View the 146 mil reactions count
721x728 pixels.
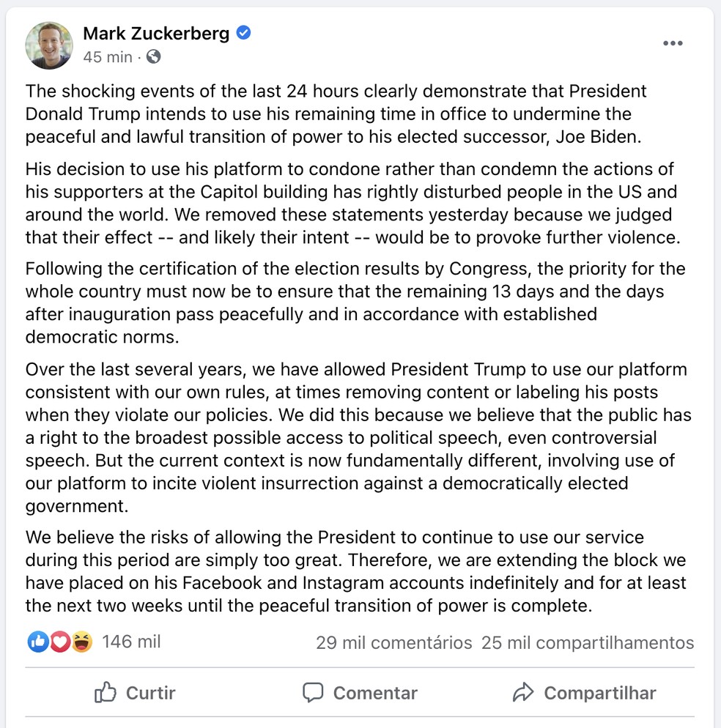click(x=131, y=642)
